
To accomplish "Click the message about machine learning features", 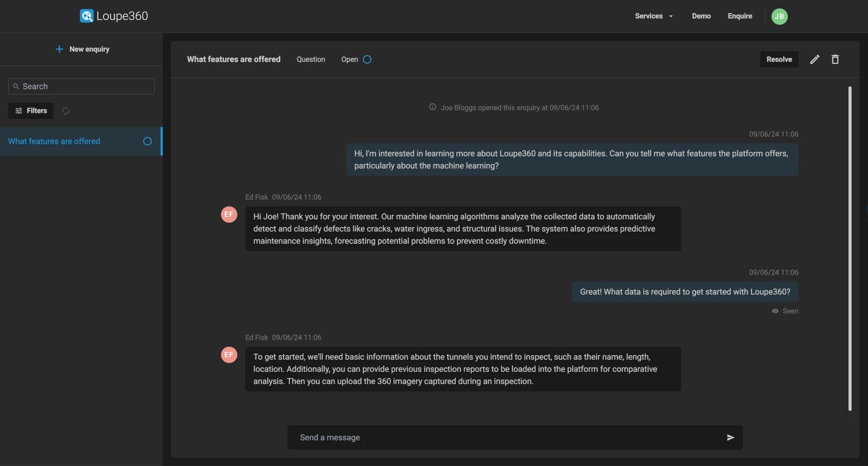I will pos(572,159).
